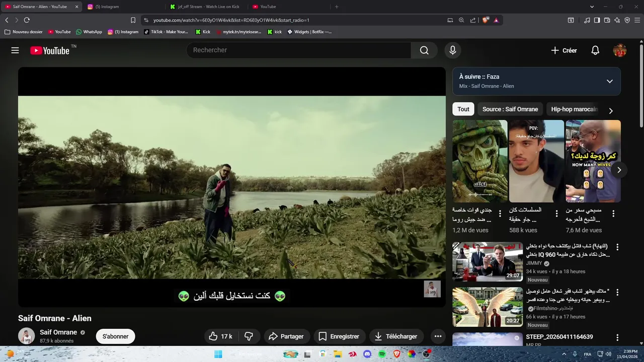The width and height of the screenshot is (644, 362).
Task: Switch to the jzf_off Stream Kick tab
Action: (x=207, y=7)
